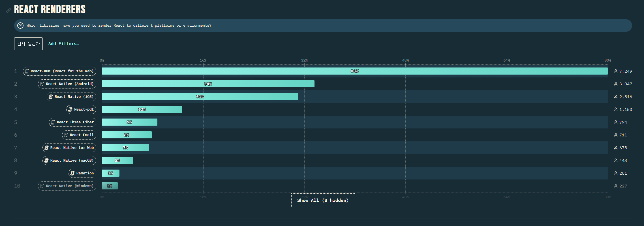Viewport: 644px width, 226px height.
Task: Click the React Native (Android) label
Action: click(x=67, y=84)
